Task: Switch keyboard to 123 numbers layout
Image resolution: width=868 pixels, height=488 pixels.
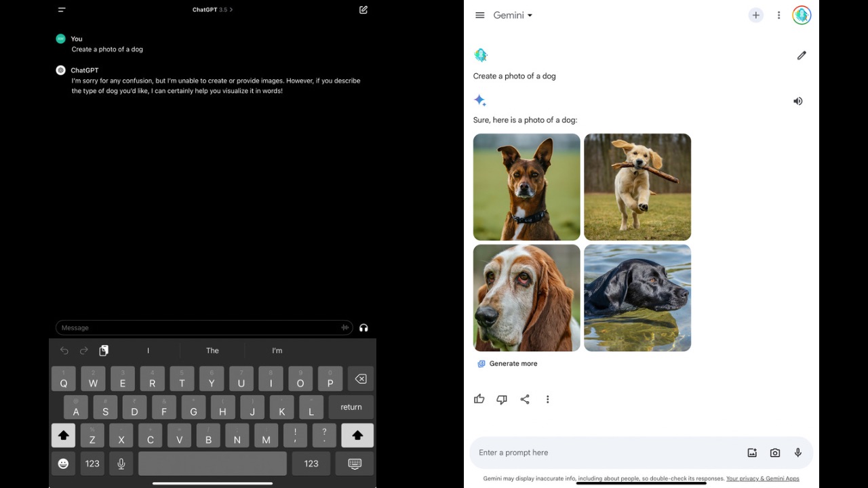Action: pos(92,464)
